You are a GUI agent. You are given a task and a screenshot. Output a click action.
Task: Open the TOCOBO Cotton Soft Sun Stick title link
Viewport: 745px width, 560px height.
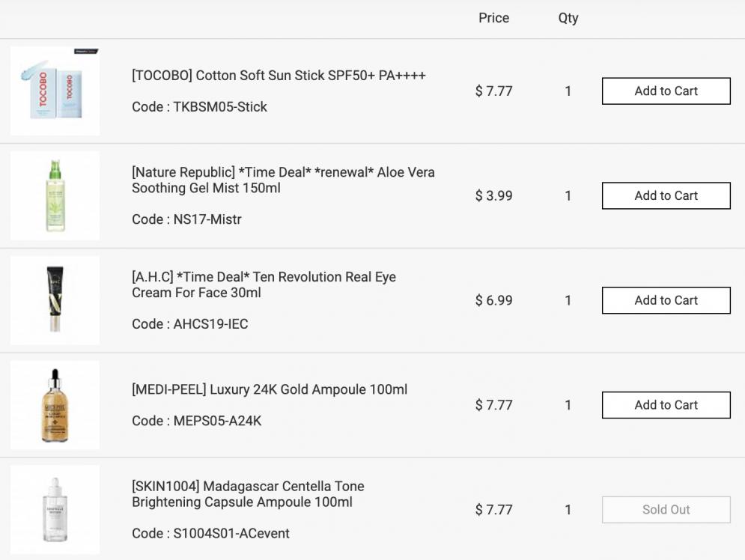tap(279, 76)
